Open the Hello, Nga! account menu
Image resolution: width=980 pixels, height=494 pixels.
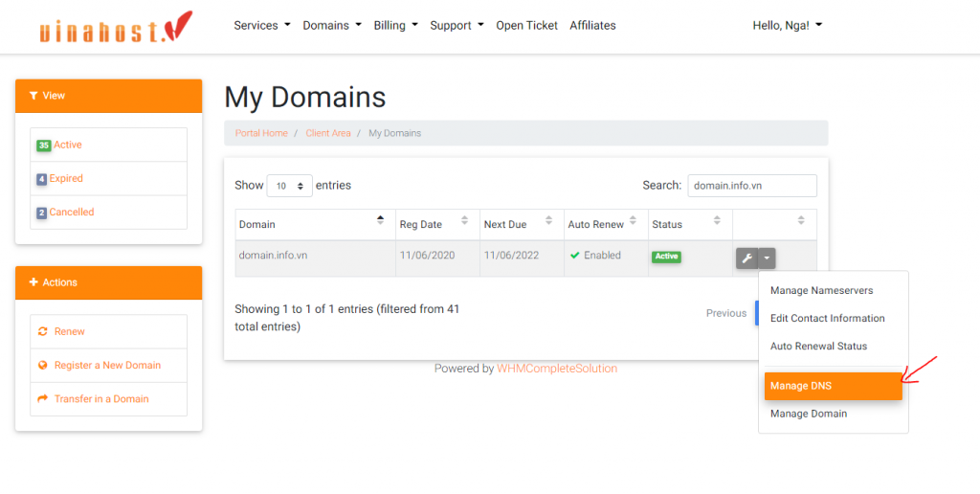click(787, 26)
